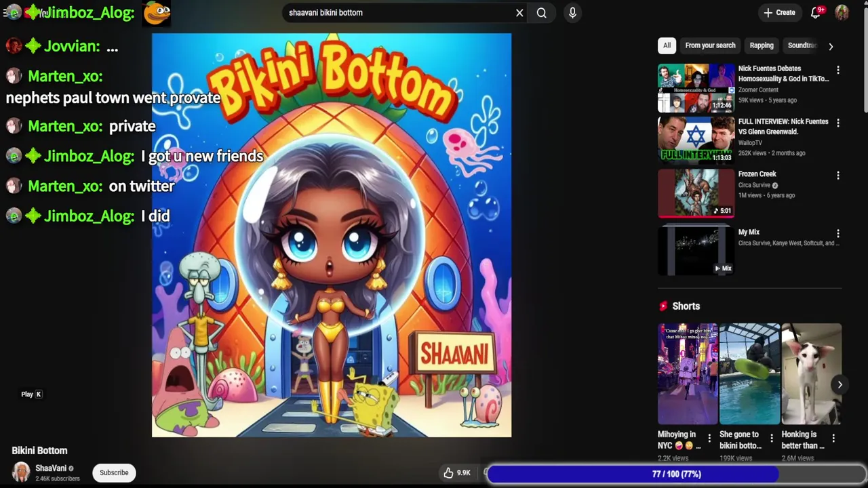Like the video with thumbs up
The height and width of the screenshot is (488, 868).
[x=456, y=473]
